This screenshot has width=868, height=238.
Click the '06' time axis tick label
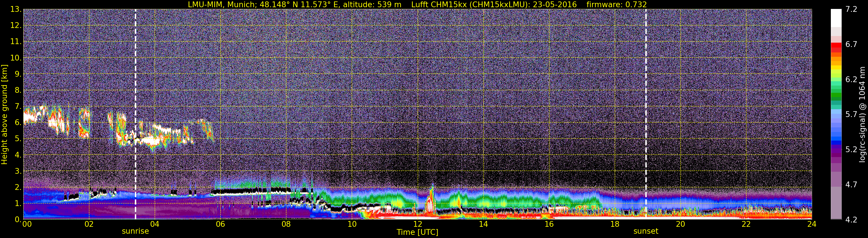coord(220,224)
